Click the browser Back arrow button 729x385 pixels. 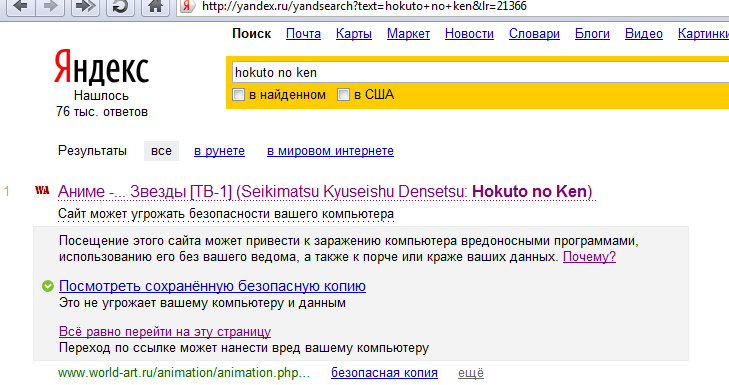(x=20, y=7)
